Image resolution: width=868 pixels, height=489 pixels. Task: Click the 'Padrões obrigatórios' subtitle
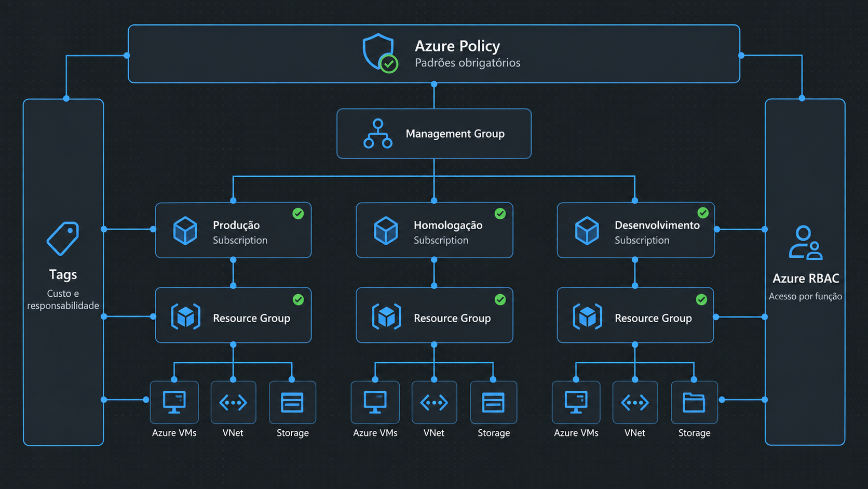[467, 63]
